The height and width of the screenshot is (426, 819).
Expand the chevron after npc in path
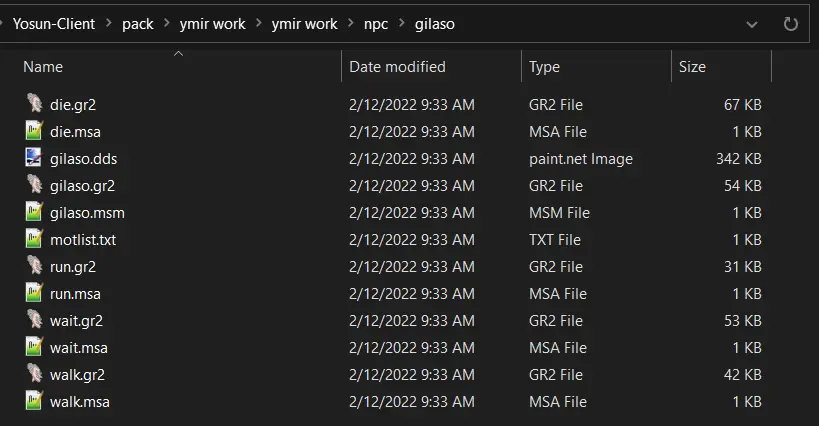pyautogui.click(x=402, y=23)
